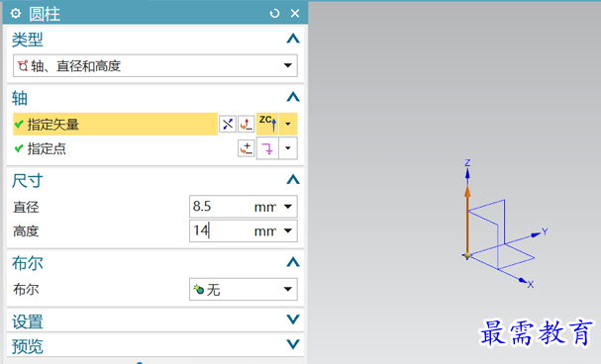Image resolution: width=601 pixels, height=364 pixels.
Task: Expand the 设置 section
Action: point(293,319)
